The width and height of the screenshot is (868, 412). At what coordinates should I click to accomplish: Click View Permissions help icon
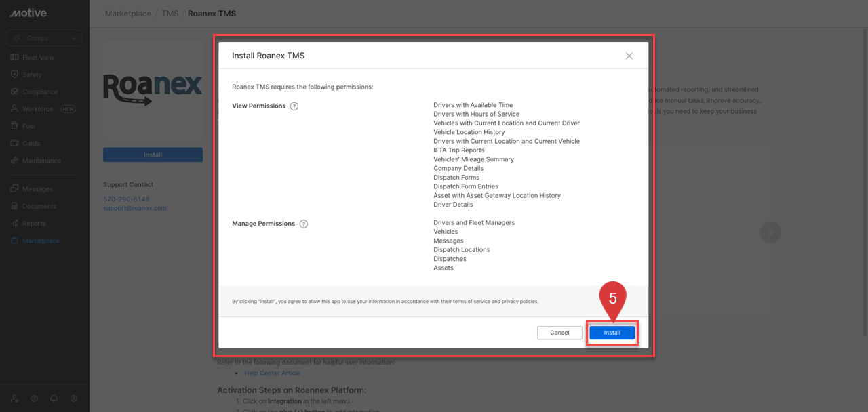point(294,106)
